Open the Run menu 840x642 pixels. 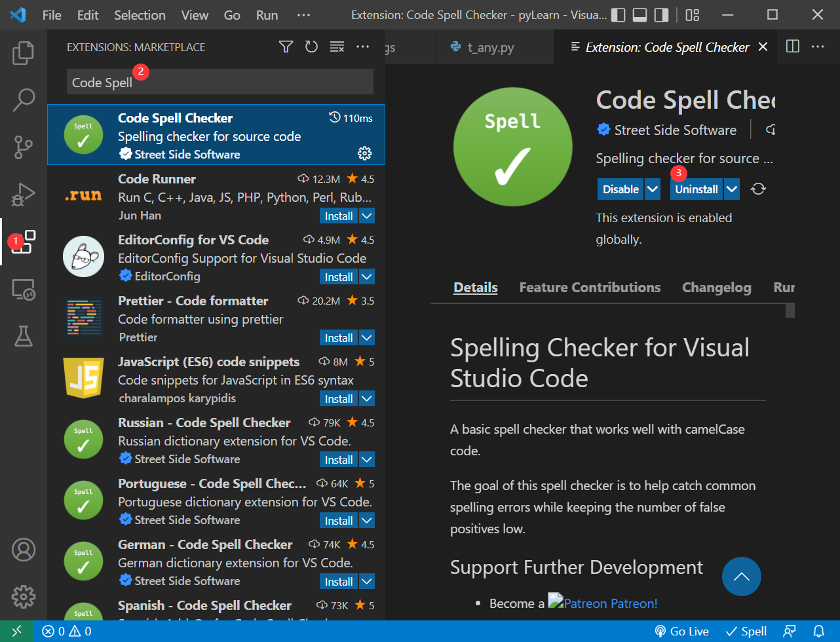266,14
